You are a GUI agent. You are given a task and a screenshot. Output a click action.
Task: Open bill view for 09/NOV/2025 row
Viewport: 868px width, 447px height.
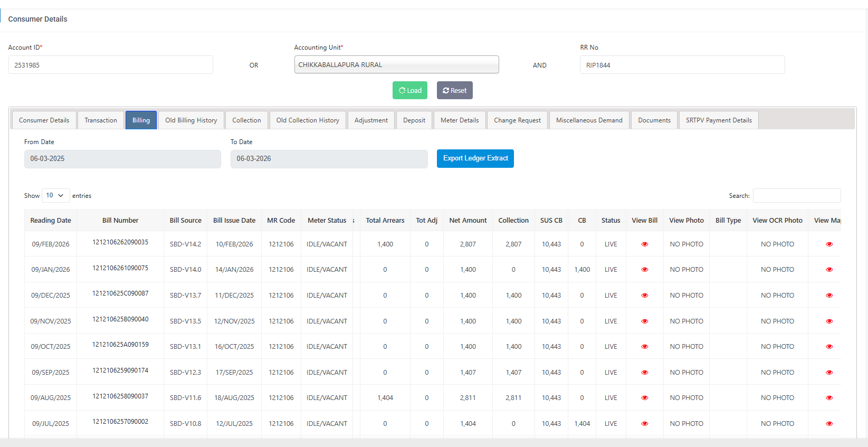click(x=644, y=321)
